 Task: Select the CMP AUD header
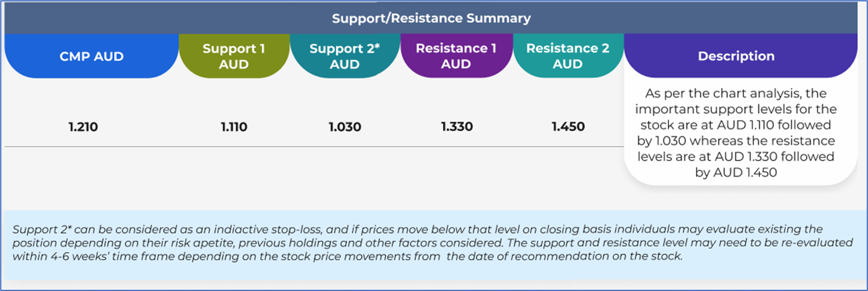pyautogui.click(x=92, y=57)
